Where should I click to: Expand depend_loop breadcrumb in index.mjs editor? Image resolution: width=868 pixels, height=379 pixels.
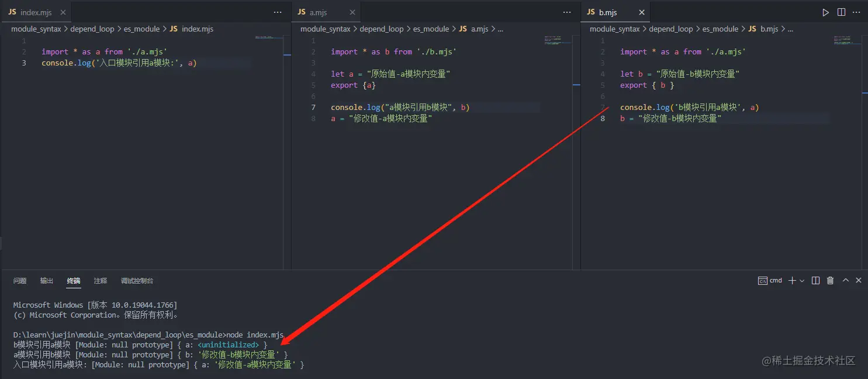[92, 29]
